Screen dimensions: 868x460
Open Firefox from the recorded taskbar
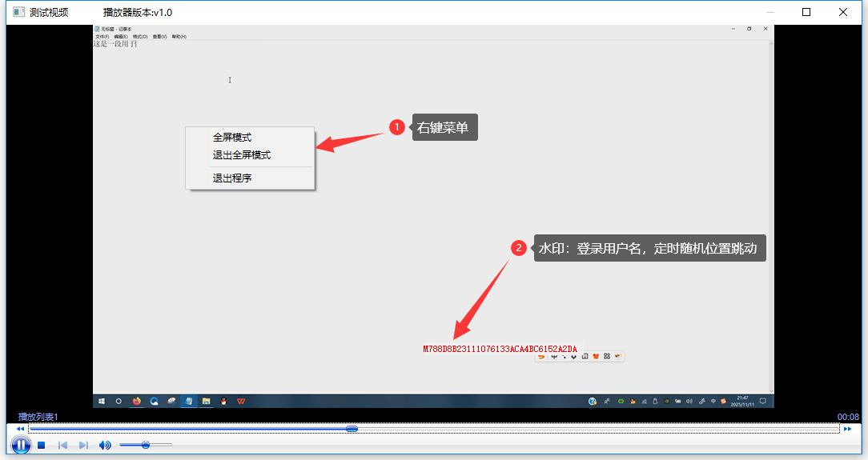pyautogui.click(x=136, y=402)
